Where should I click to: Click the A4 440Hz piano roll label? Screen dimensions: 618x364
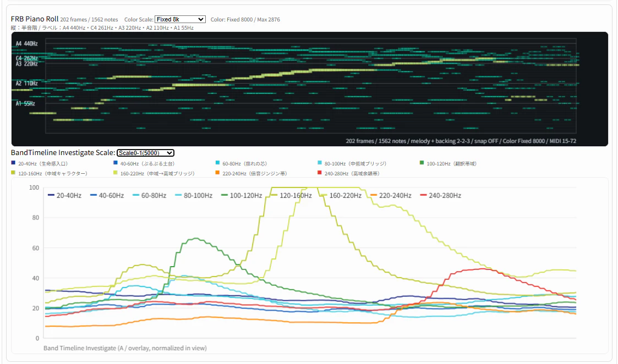click(27, 44)
